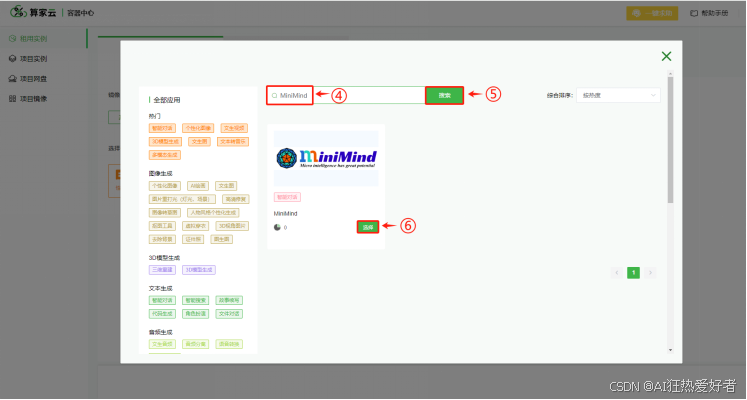Go to the previous results page arrow
Screen dimensions: 747x400
[x=616, y=273]
